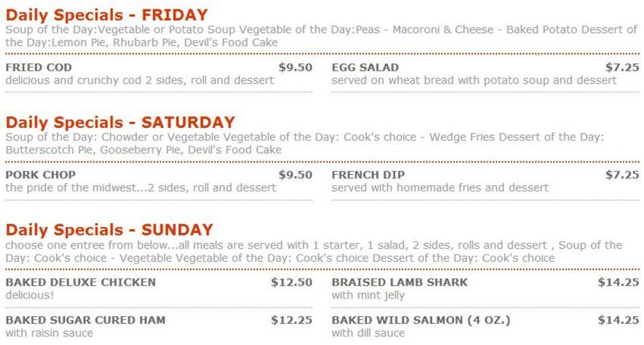Click the $9.50 price for Pork Chop
The width and height of the screenshot is (644, 345).
(295, 175)
